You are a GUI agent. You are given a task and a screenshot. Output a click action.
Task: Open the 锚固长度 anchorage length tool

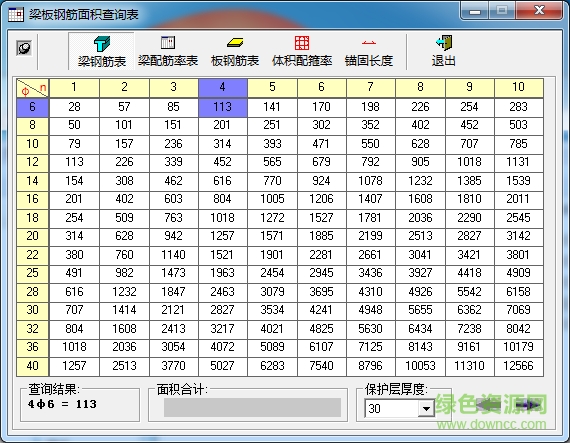369,51
